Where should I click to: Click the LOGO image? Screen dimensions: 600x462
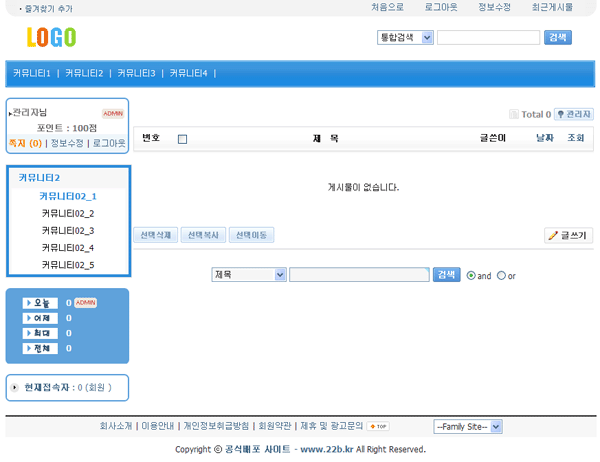[x=51, y=37]
